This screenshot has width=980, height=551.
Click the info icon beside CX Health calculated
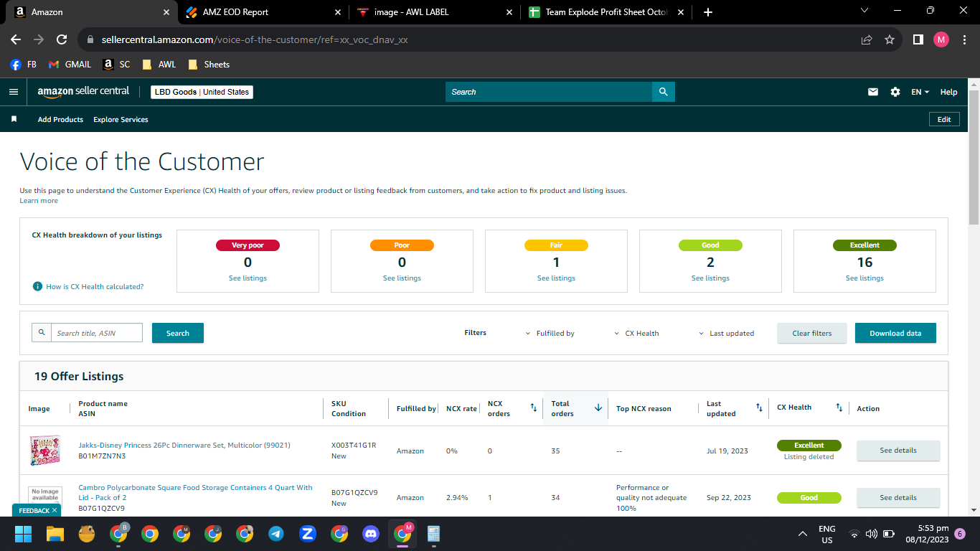tap(37, 286)
